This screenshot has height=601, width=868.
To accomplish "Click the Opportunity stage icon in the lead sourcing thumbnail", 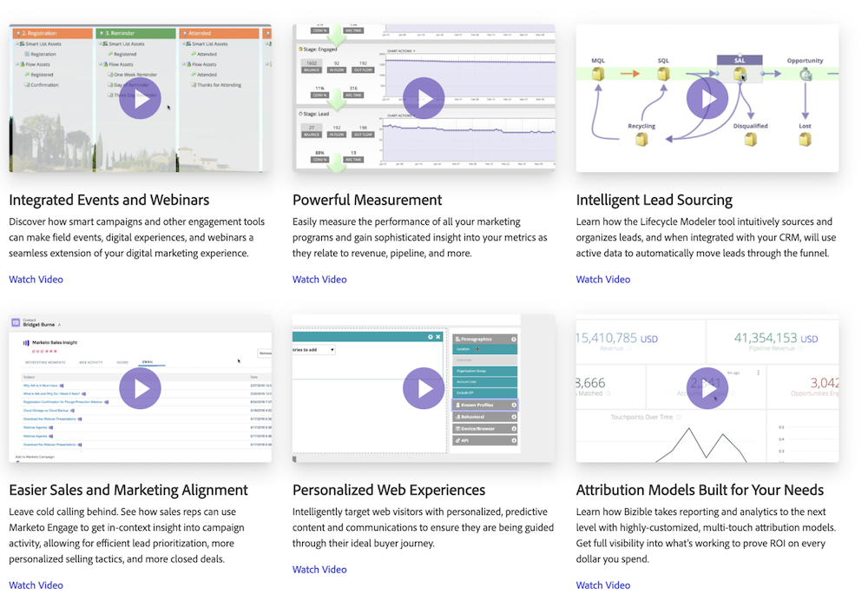I will point(806,74).
